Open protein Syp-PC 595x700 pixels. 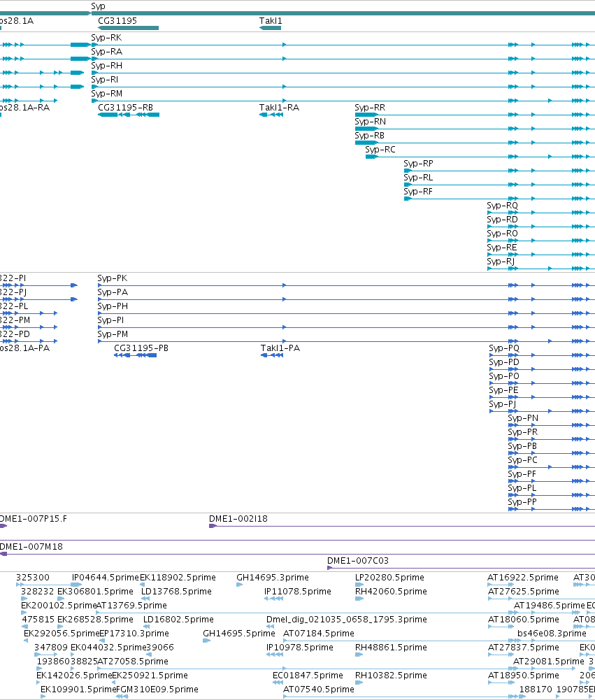[523, 460]
